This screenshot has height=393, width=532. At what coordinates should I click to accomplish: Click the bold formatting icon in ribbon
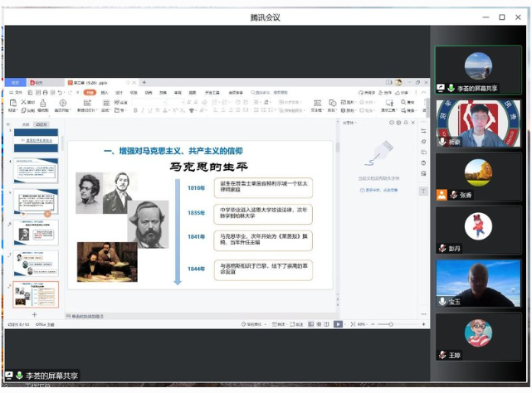click(x=136, y=109)
